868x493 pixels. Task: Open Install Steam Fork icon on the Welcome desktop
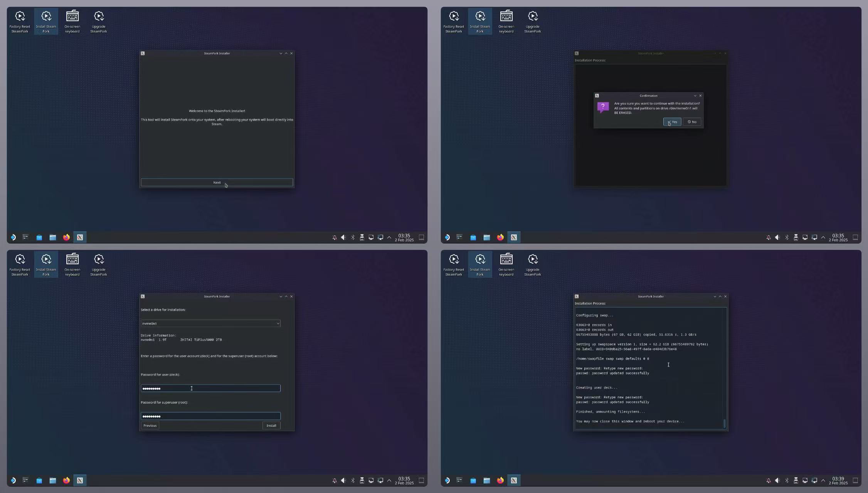tap(46, 22)
